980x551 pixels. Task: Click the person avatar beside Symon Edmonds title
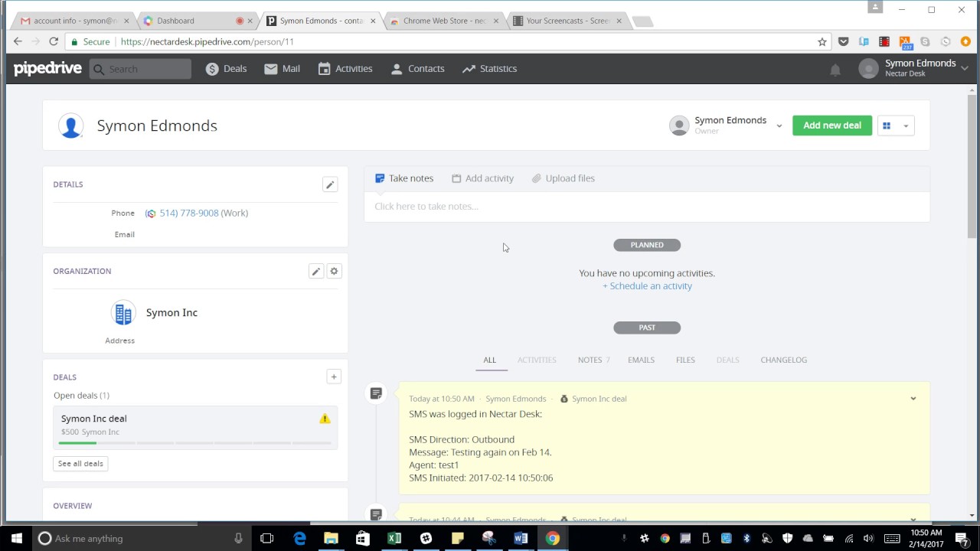[70, 126]
